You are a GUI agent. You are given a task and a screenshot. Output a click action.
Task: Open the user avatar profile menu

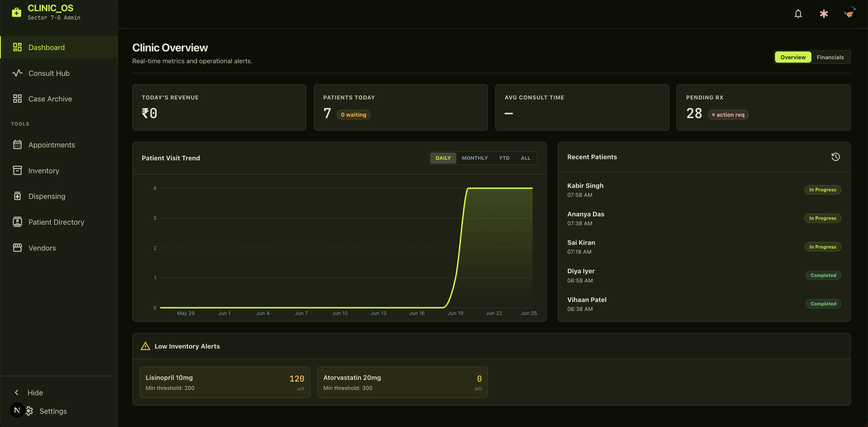coord(850,13)
